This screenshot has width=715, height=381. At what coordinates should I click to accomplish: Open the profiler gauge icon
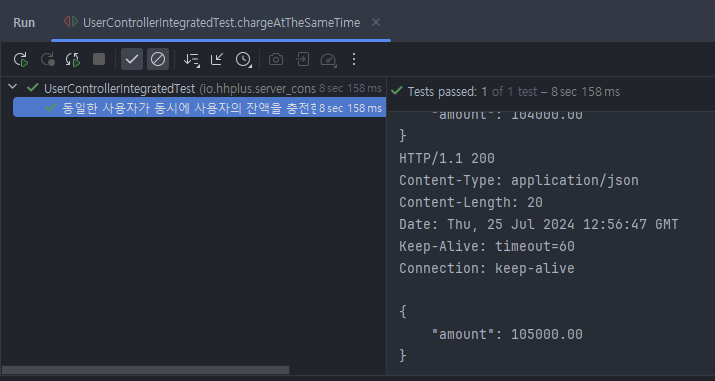328,60
